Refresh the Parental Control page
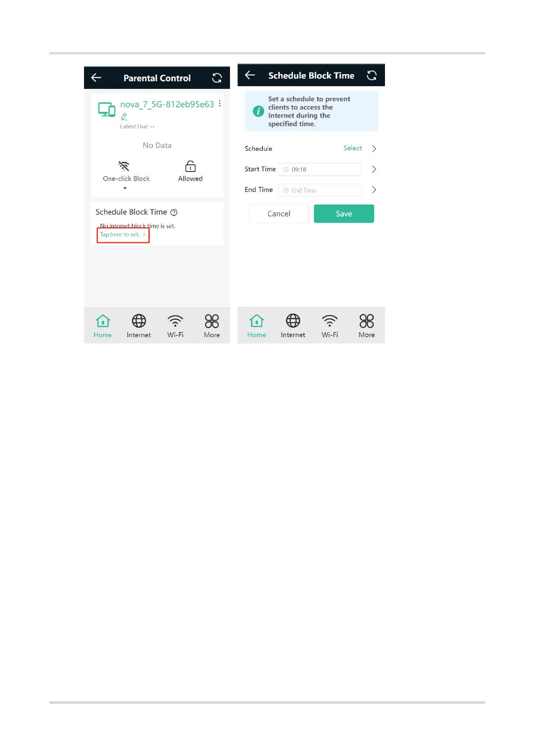 [x=217, y=78]
